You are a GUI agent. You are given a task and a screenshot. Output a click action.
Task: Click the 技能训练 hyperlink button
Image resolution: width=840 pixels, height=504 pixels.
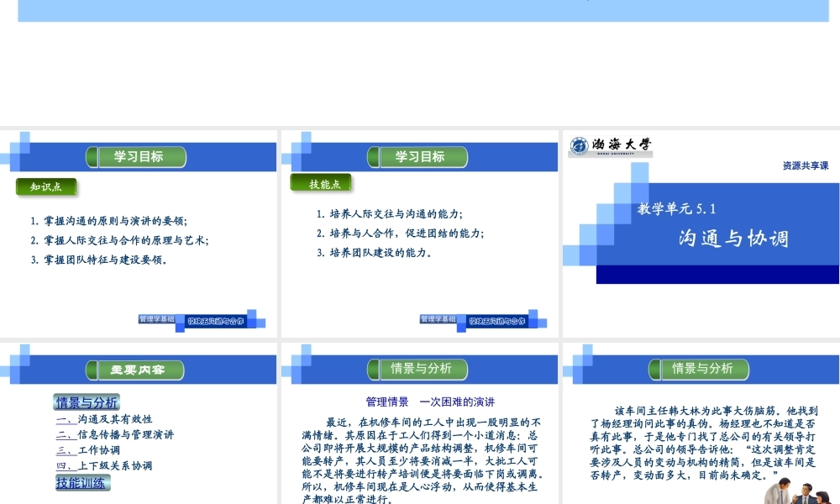click(x=81, y=482)
